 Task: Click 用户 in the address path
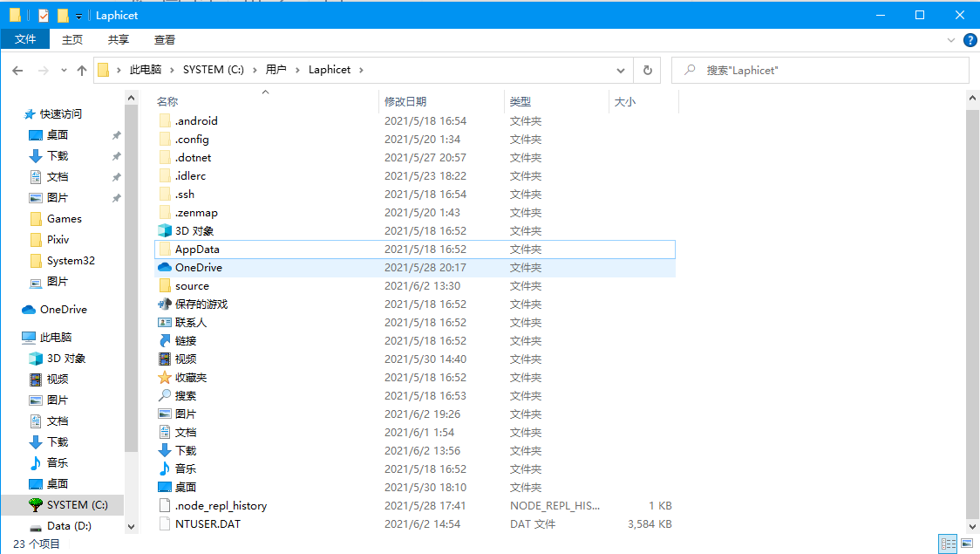pyautogui.click(x=276, y=70)
